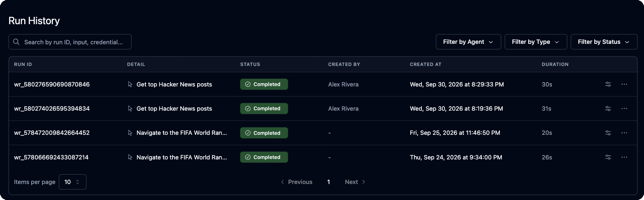Click Hacker News detail of run wr_580274026595394834
644x200 pixels.
tap(174, 109)
